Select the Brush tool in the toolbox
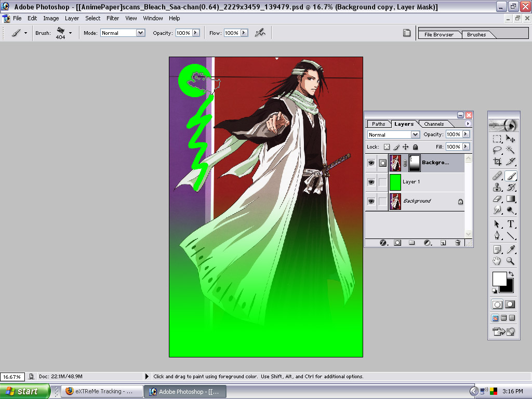Image resolution: width=532 pixels, height=399 pixels. 510,176
